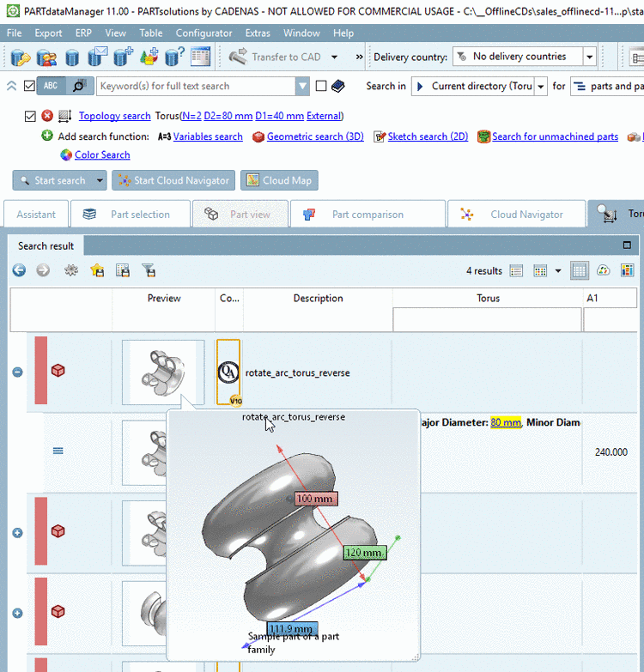
Task: Click the red remove-search icon beside Topology search
Action: tap(47, 116)
